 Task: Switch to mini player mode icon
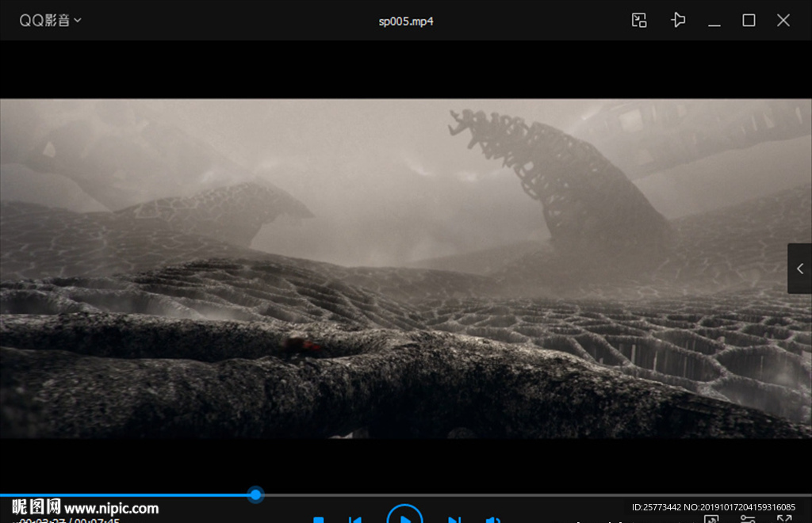[639, 20]
